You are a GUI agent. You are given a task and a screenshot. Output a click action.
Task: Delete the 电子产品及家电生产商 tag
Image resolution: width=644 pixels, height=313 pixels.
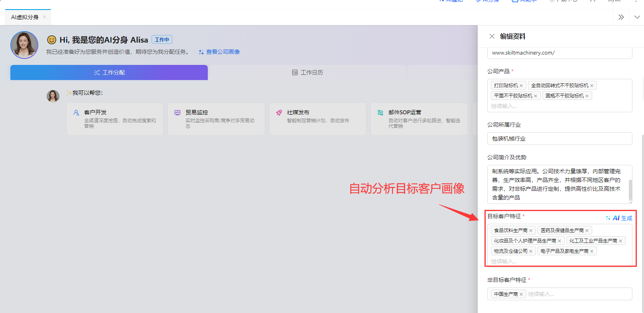[592, 251]
